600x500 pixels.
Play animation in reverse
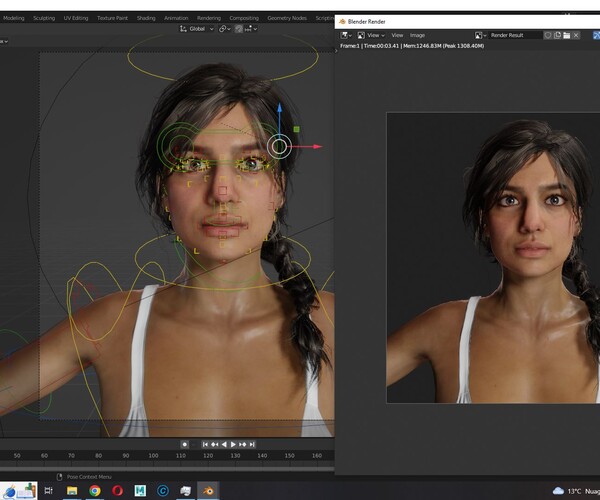[224, 444]
